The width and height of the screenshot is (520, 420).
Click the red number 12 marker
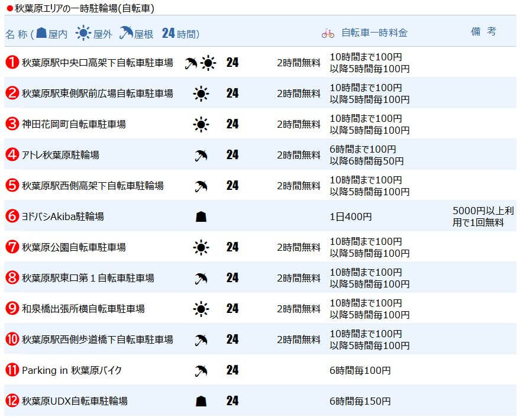pyautogui.click(x=12, y=401)
